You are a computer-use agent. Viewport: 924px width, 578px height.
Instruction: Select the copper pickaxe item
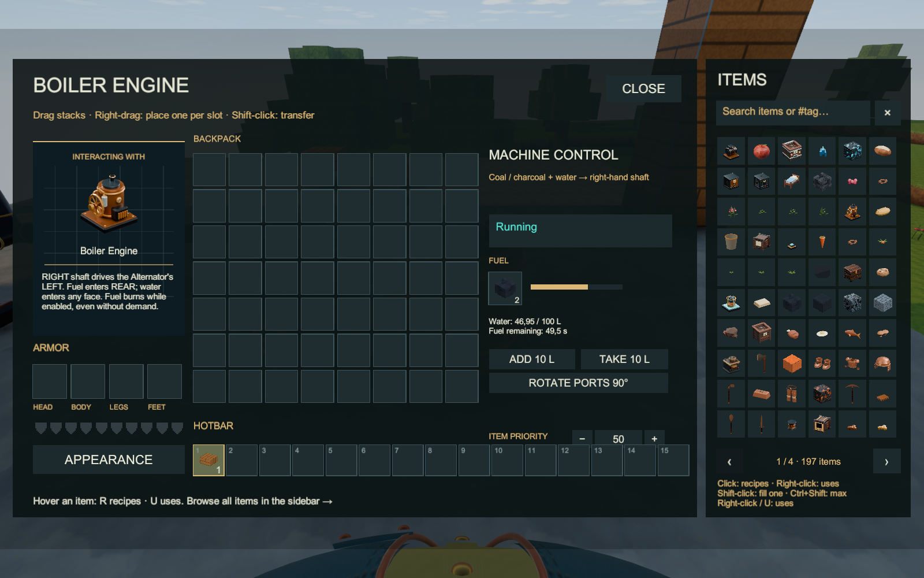[852, 394]
